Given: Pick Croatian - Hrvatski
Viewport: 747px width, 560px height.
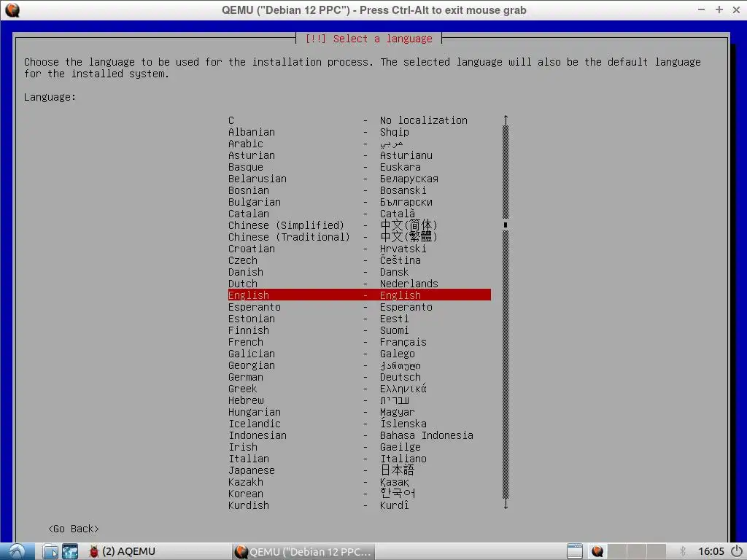Looking at the screenshot, I should 359,249.
